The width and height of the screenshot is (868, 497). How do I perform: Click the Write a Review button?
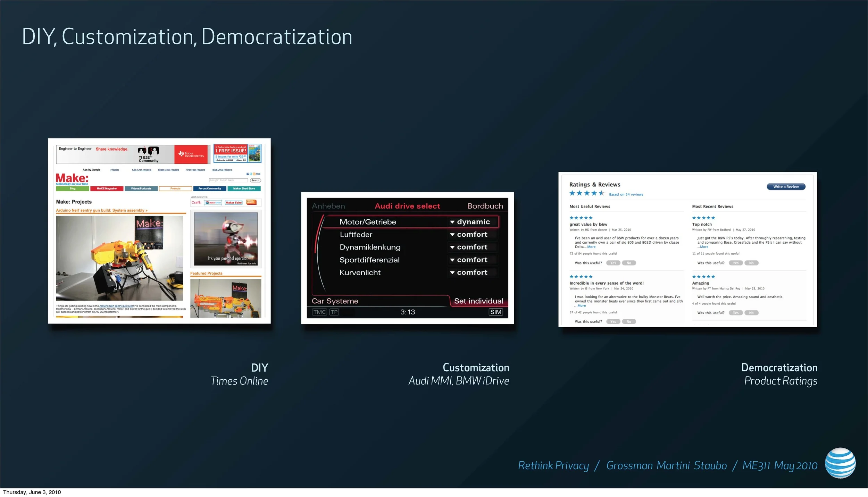786,187
